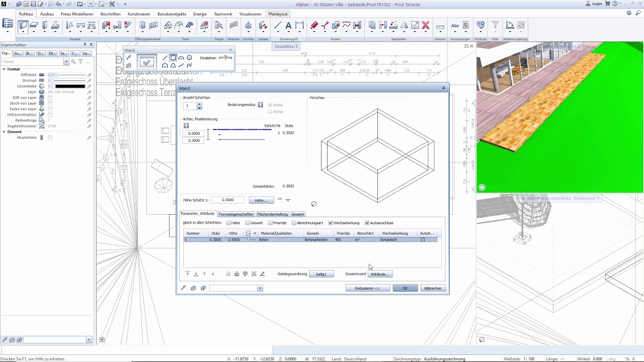Tick the Gewerk checkbox

[x=248, y=223]
